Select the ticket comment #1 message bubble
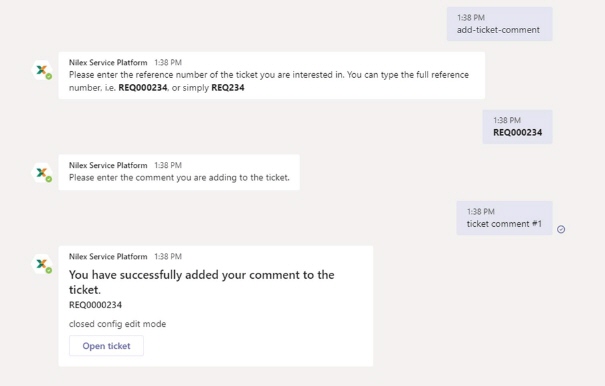The image size is (605, 386). point(504,218)
